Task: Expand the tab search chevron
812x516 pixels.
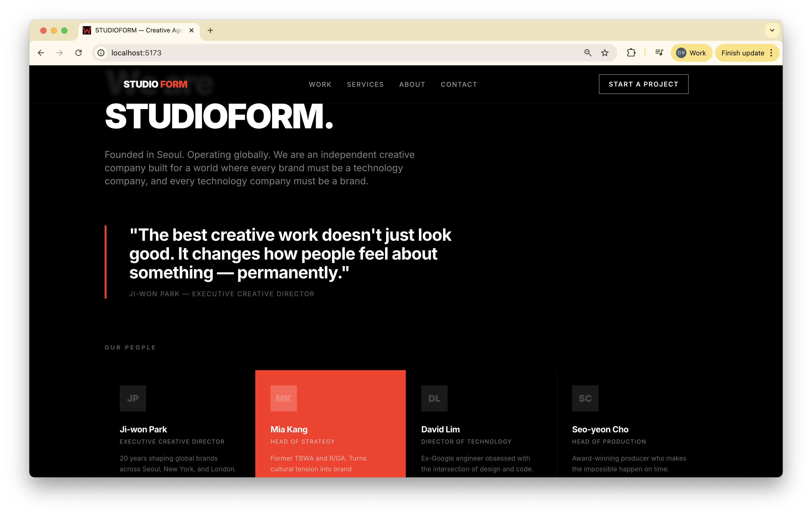Action: point(772,30)
